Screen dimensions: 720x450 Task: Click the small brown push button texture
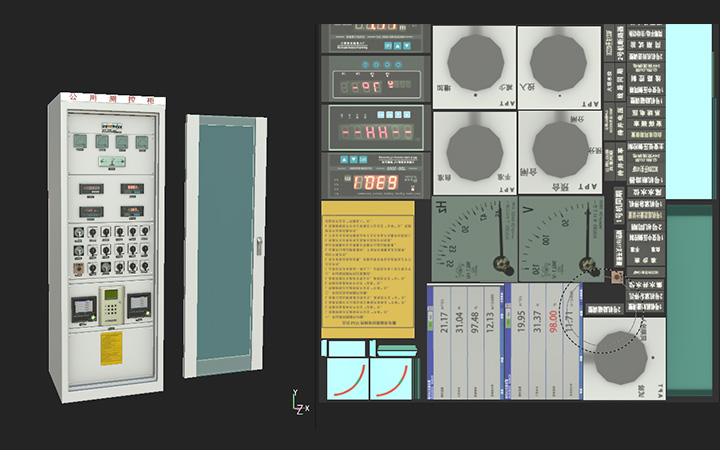(619, 276)
